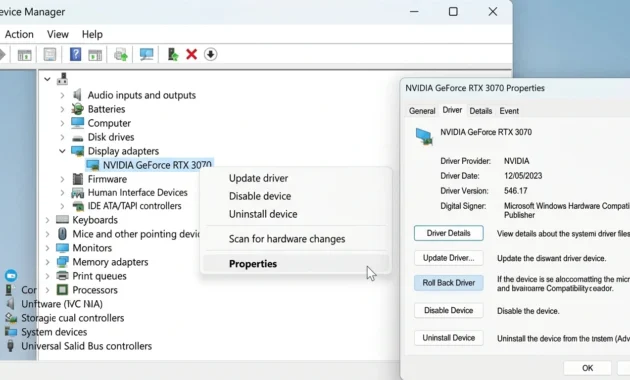630x380 pixels.
Task: Click the Properties sheet toolbar icon
Action: (50, 54)
